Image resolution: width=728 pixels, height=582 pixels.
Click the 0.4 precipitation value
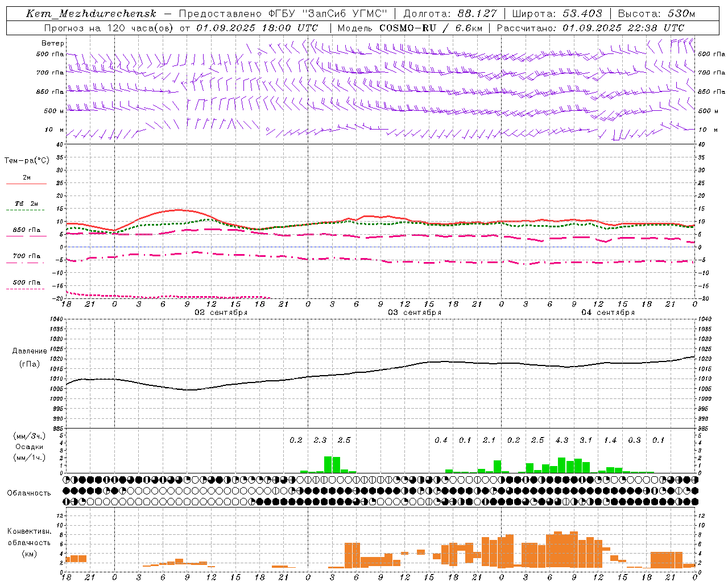(x=441, y=440)
